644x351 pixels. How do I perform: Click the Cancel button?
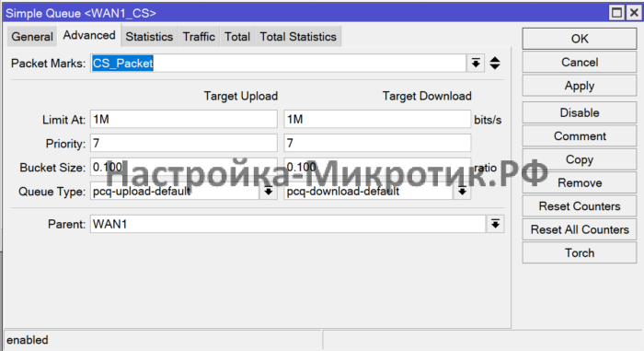pos(579,62)
